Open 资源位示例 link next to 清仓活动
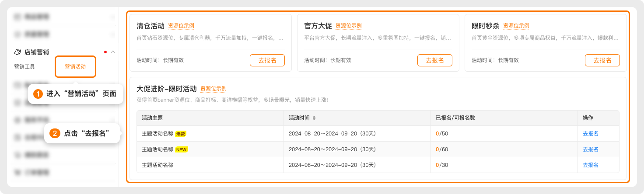The height and width of the screenshot is (194, 644). 181,26
